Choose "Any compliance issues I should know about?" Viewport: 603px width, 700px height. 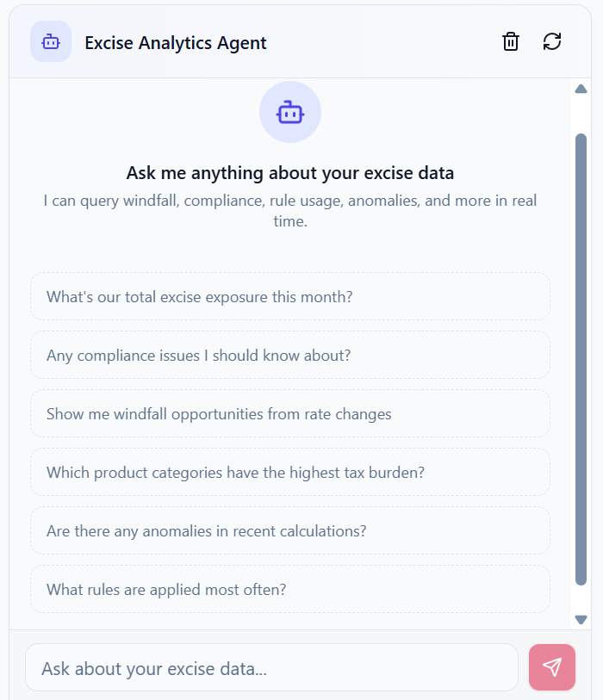290,356
